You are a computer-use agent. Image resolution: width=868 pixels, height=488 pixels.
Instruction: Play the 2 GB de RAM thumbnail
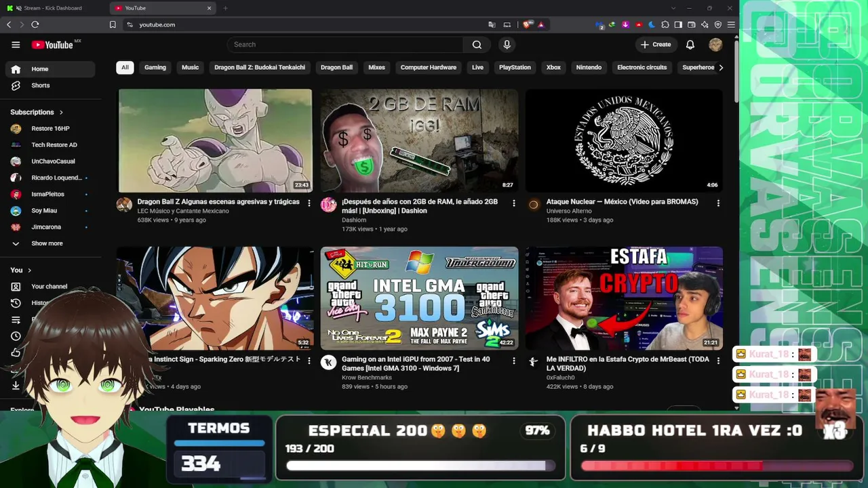[x=419, y=141]
